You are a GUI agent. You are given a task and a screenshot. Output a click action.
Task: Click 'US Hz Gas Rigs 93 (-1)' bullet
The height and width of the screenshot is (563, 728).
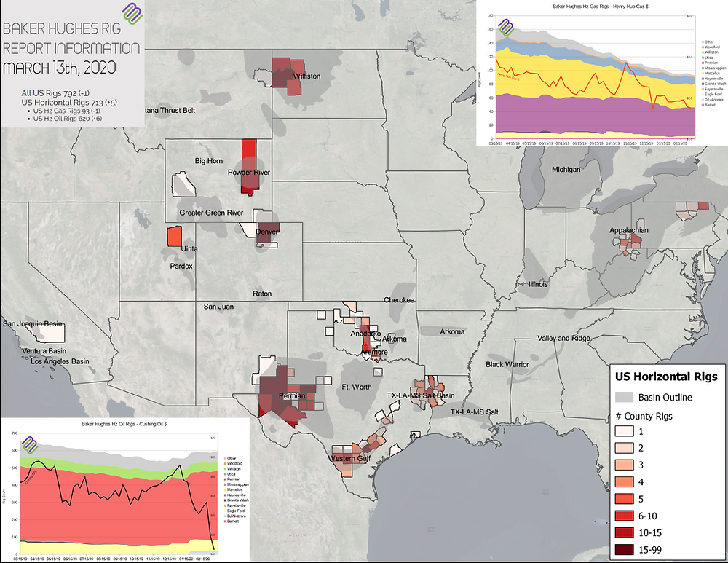(x=67, y=111)
